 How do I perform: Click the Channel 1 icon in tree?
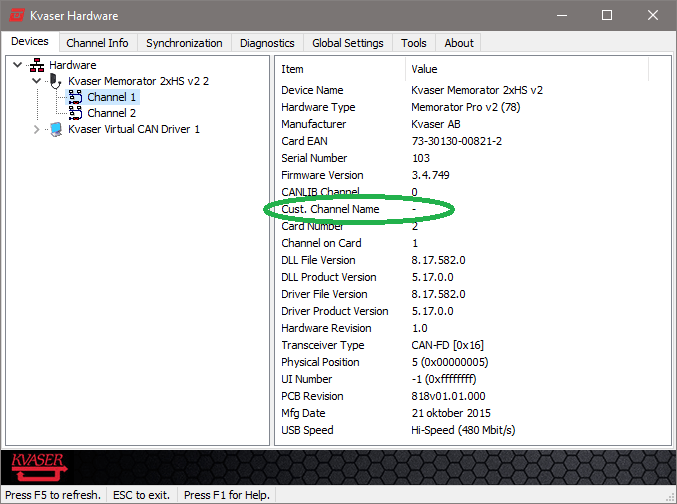click(75, 97)
